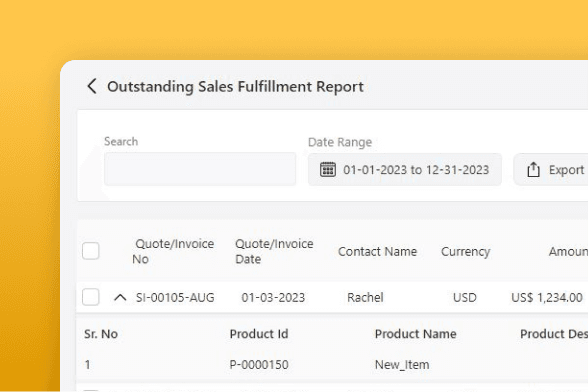Click the Export button
The height and width of the screenshot is (392, 588).
(551, 170)
